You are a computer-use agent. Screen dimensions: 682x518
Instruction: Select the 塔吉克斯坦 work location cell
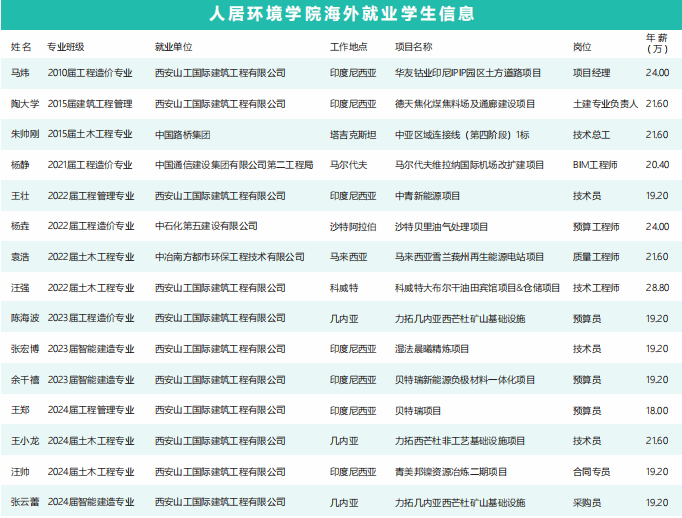352,134
